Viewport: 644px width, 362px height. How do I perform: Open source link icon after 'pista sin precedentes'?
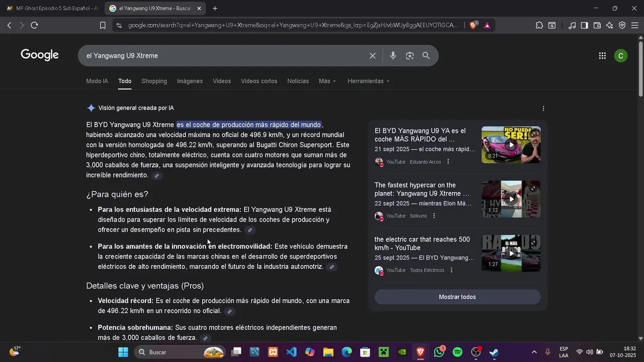pos(250,230)
